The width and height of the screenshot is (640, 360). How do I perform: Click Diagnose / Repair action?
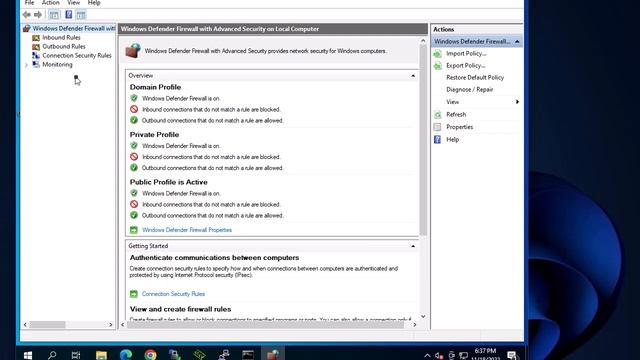pyautogui.click(x=469, y=89)
